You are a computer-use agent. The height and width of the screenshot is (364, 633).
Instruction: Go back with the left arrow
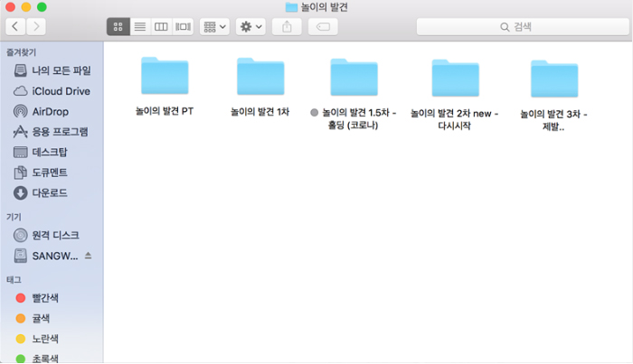pos(16,27)
